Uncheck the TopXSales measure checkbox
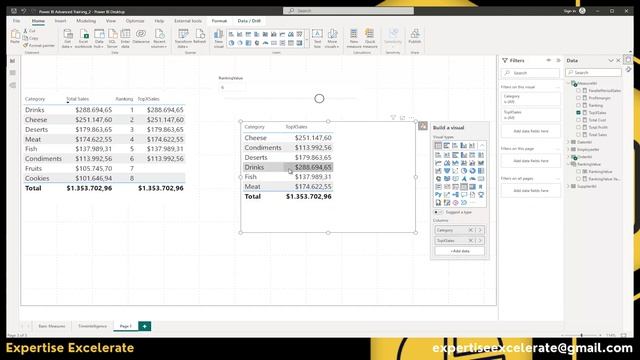 578,113
